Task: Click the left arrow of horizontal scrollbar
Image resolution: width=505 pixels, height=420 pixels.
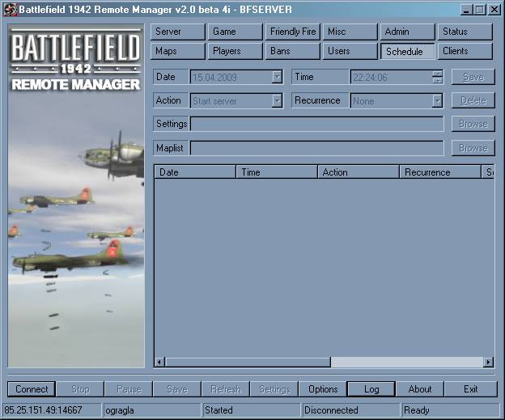Action: click(159, 362)
